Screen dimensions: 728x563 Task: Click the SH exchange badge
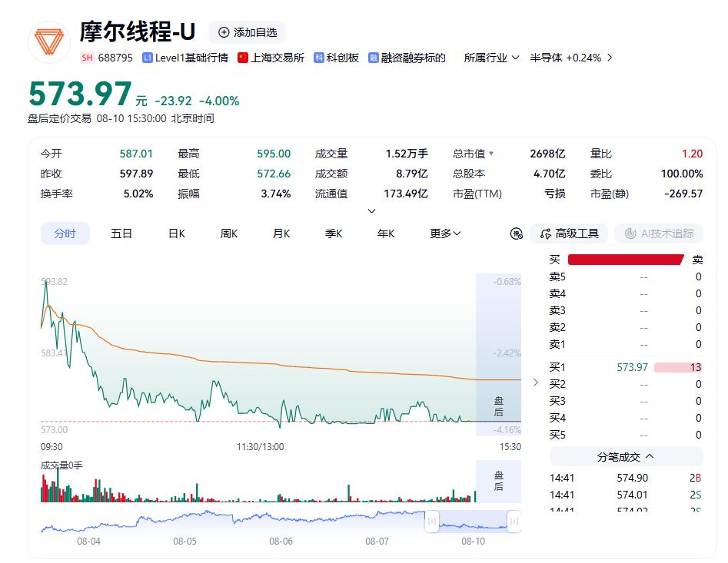(87, 58)
